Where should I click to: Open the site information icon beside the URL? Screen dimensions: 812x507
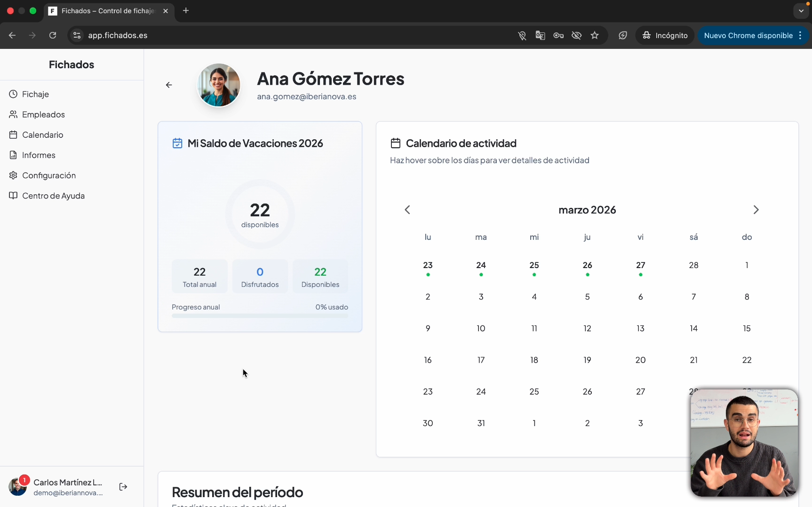coord(77,35)
